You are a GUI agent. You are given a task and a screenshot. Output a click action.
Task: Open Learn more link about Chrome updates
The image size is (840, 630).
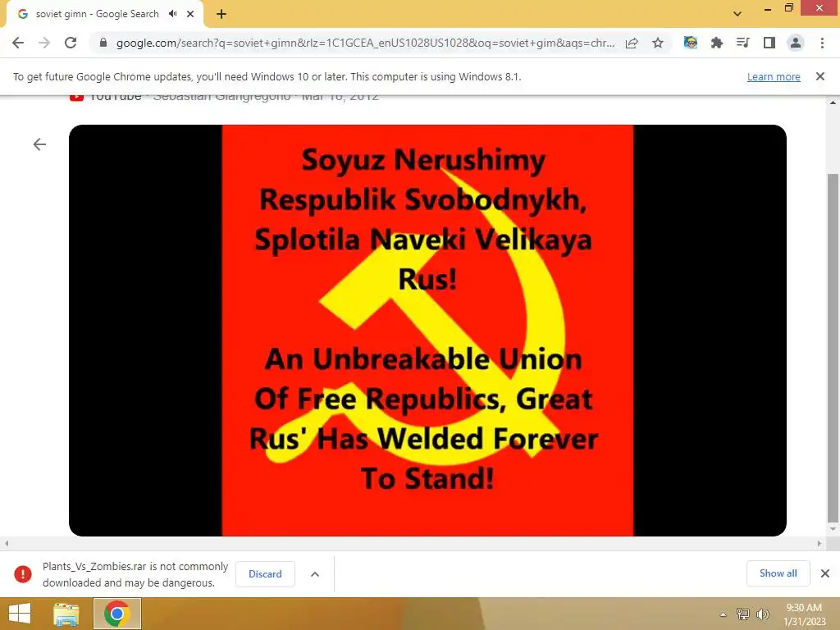[x=774, y=76]
